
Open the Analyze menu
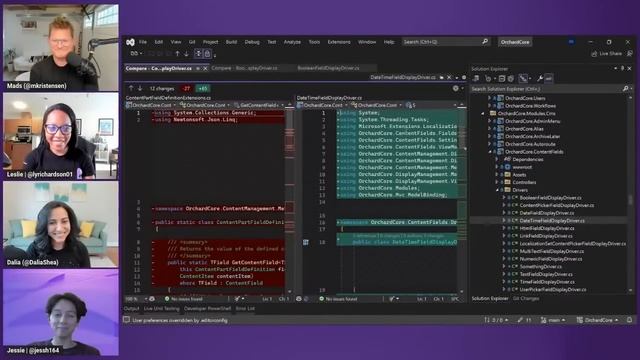click(x=292, y=42)
